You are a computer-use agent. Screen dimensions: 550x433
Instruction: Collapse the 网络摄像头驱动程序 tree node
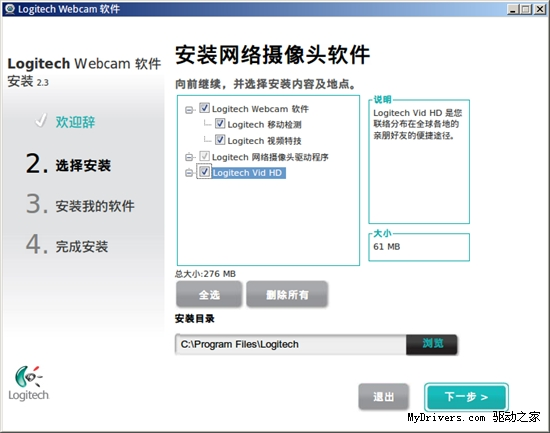(189, 157)
